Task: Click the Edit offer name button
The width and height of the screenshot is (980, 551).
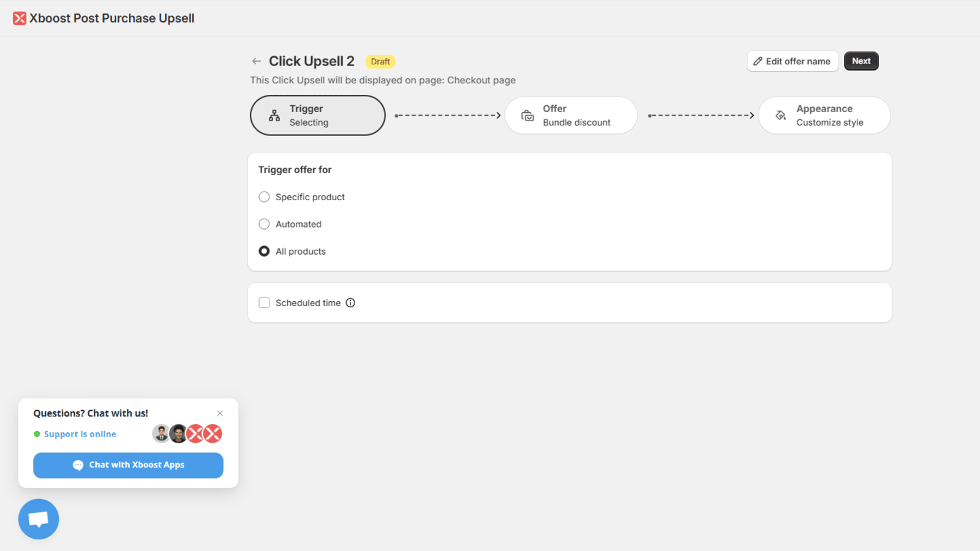Action: coord(793,61)
